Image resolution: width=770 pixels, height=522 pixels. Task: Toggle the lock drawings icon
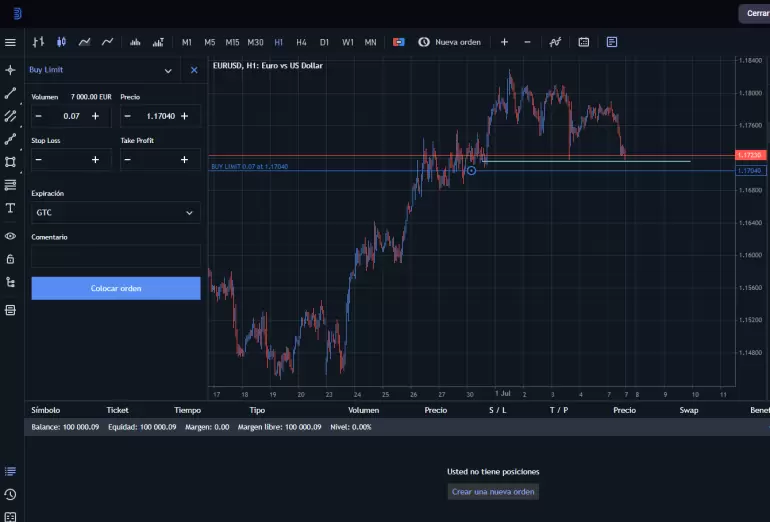pyautogui.click(x=10, y=259)
